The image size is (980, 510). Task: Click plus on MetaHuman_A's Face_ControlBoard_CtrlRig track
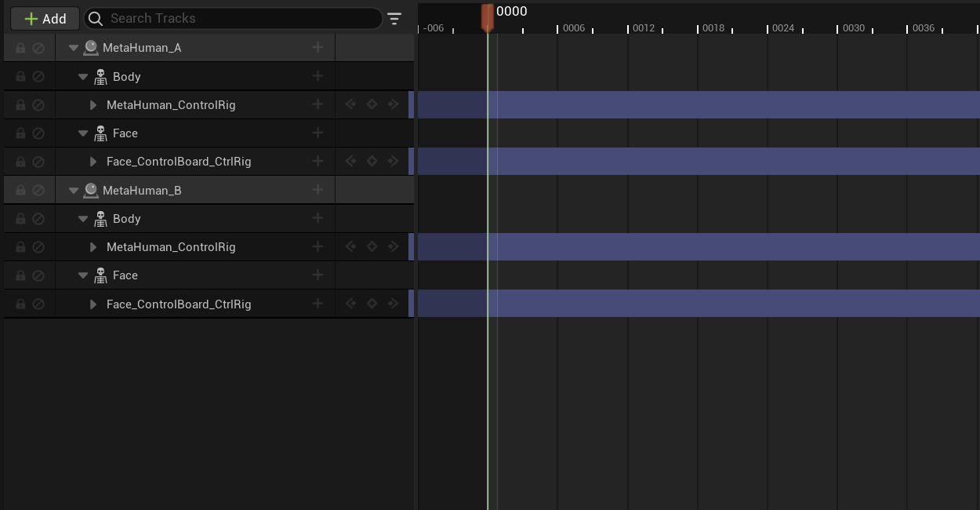point(318,161)
